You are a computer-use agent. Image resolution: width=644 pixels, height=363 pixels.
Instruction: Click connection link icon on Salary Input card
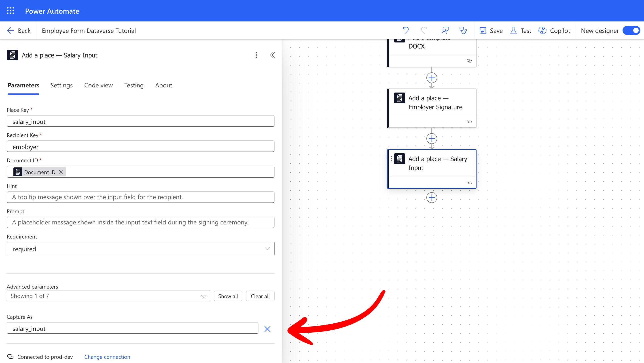(469, 182)
